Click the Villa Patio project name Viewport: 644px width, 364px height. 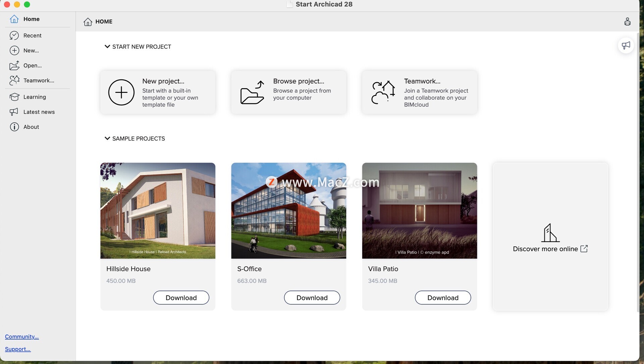tap(383, 269)
